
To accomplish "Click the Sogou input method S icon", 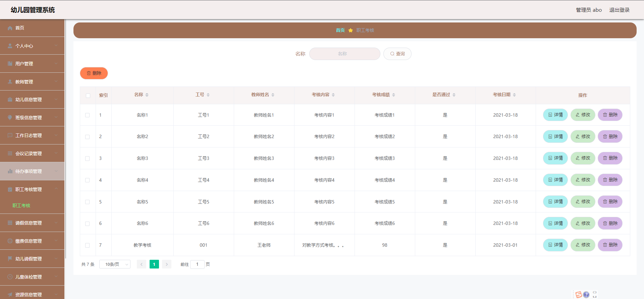I will (579, 295).
